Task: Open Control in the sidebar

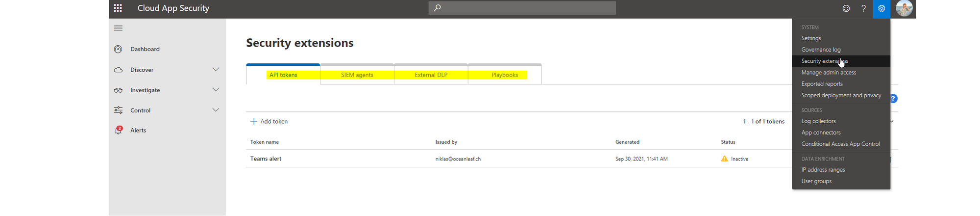Action: tap(140, 110)
